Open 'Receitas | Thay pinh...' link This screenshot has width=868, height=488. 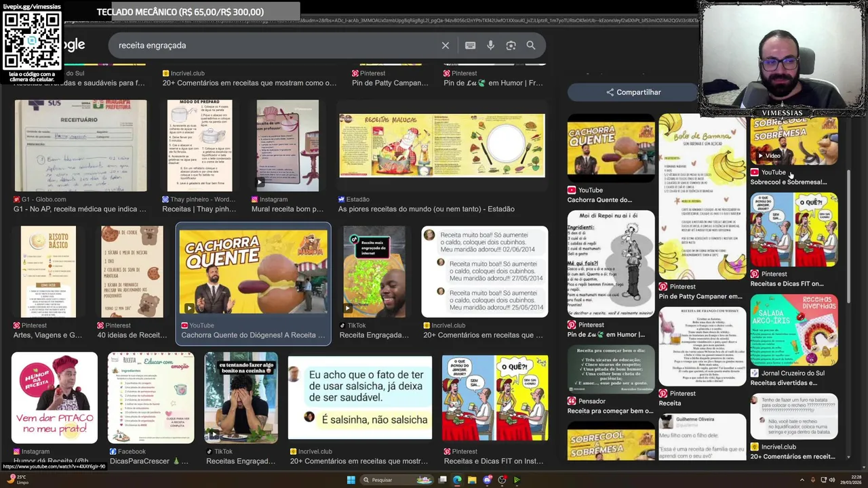199,209
